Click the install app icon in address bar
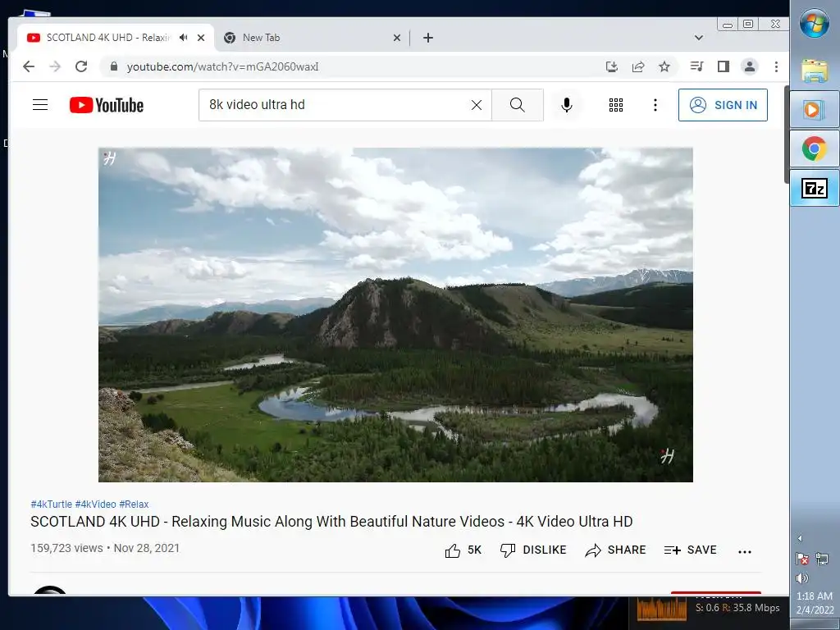Image resolution: width=840 pixels, height=630 pixels. click(611, 66)
